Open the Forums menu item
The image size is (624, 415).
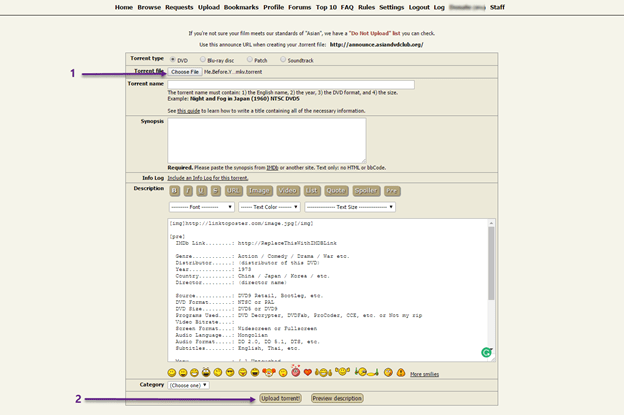(x=300, y=7)
